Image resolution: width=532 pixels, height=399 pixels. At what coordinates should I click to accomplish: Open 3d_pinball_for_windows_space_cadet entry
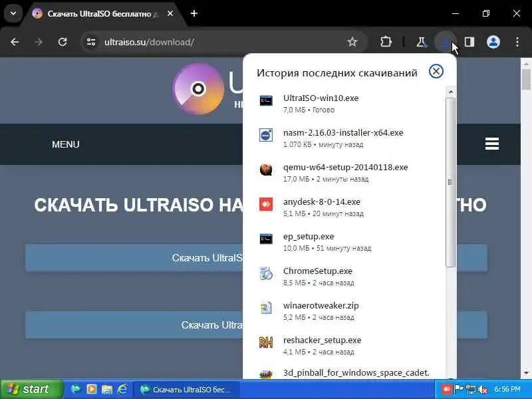pos(344,372)
